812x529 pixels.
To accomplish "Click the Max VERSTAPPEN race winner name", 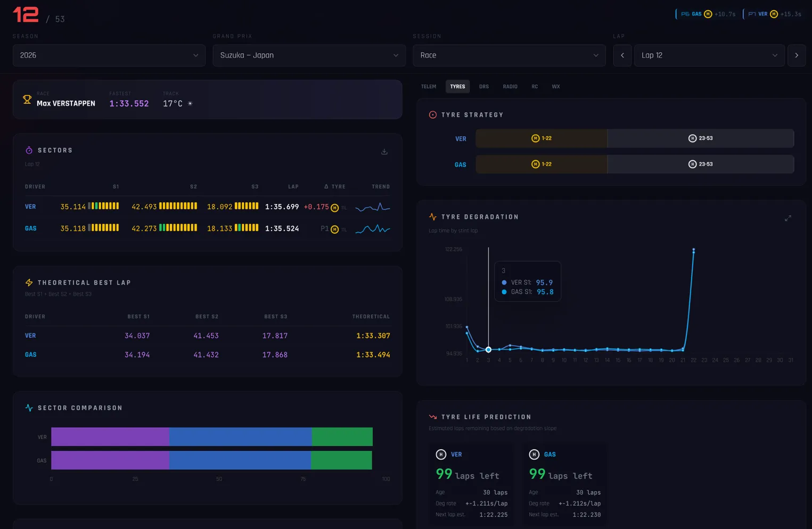I will tap(66, 103).
